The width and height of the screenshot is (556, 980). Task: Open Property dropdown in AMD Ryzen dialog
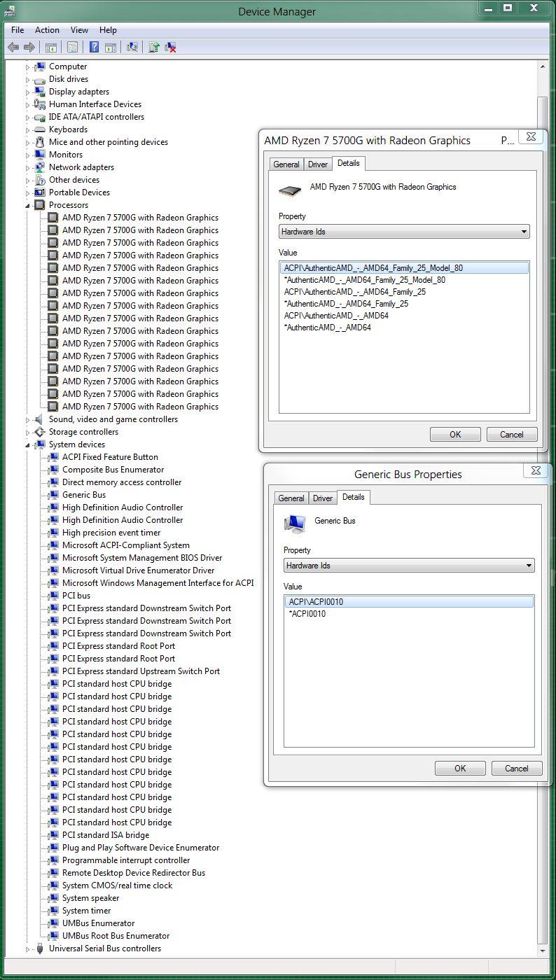coord(404,232)
